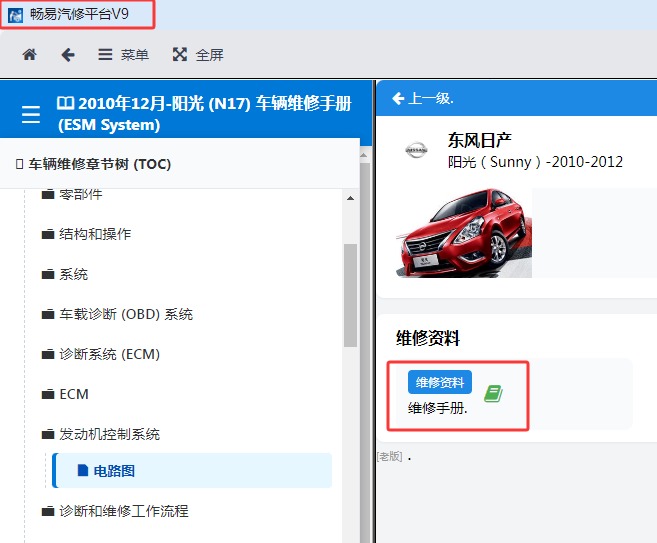
Task: Click 2010年12月-阳光 (N17) manual title
Action: click(x=204, y=114)
